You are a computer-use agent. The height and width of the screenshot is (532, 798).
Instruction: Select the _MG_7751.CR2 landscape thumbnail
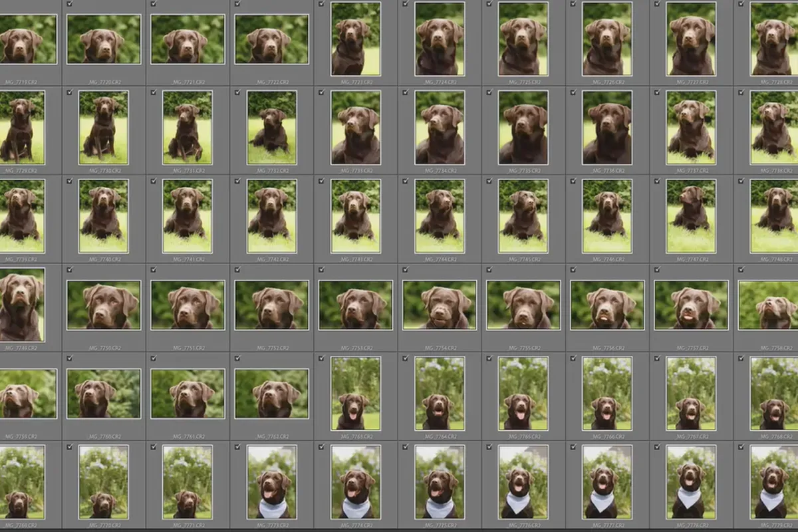(x=188, y=305)
